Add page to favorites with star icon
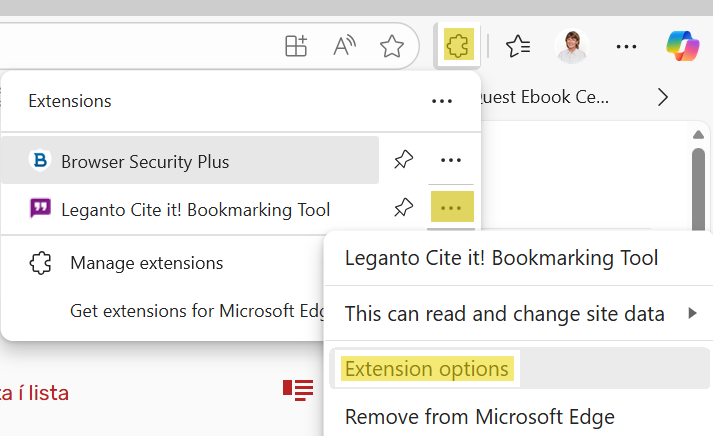 (392, 46)
